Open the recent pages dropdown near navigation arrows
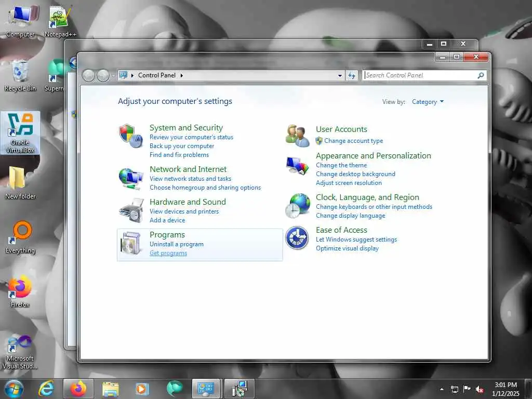 pyautogui.click(x=113, y=76)
